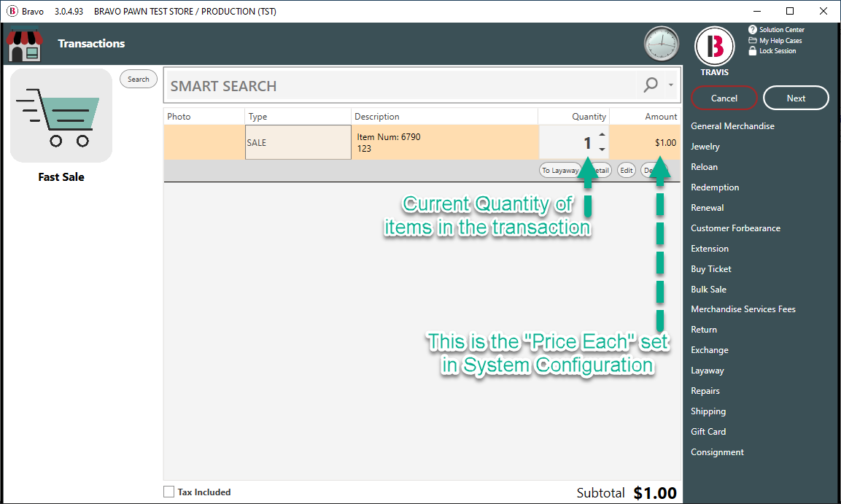Click the SALE type cell
Viewport: 841px width, 504px height.
[x=298, y=142]
